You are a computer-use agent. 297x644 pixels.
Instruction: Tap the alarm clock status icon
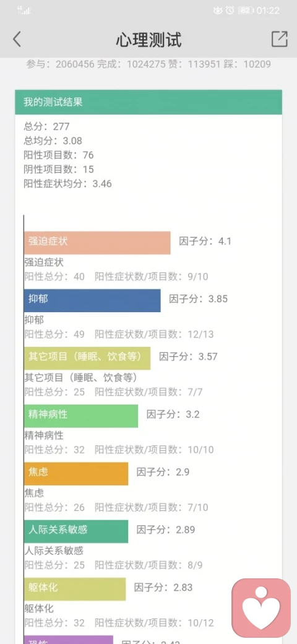coord(230,11)
